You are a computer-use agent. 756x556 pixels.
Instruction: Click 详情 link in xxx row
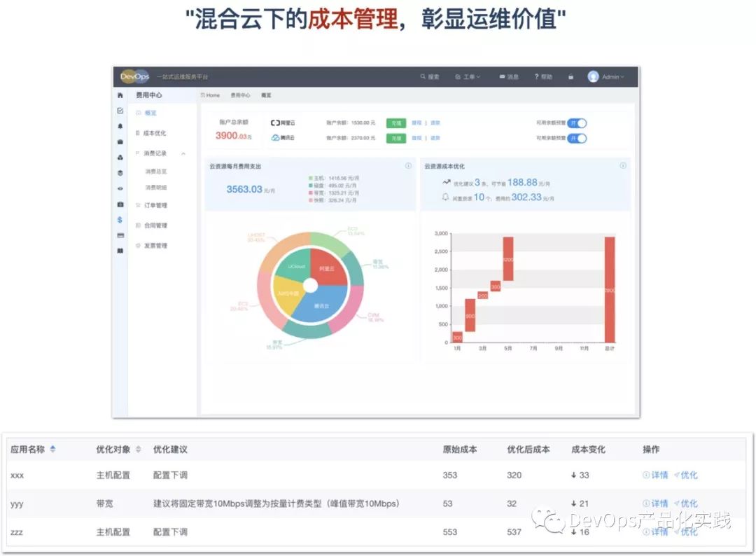656,475
